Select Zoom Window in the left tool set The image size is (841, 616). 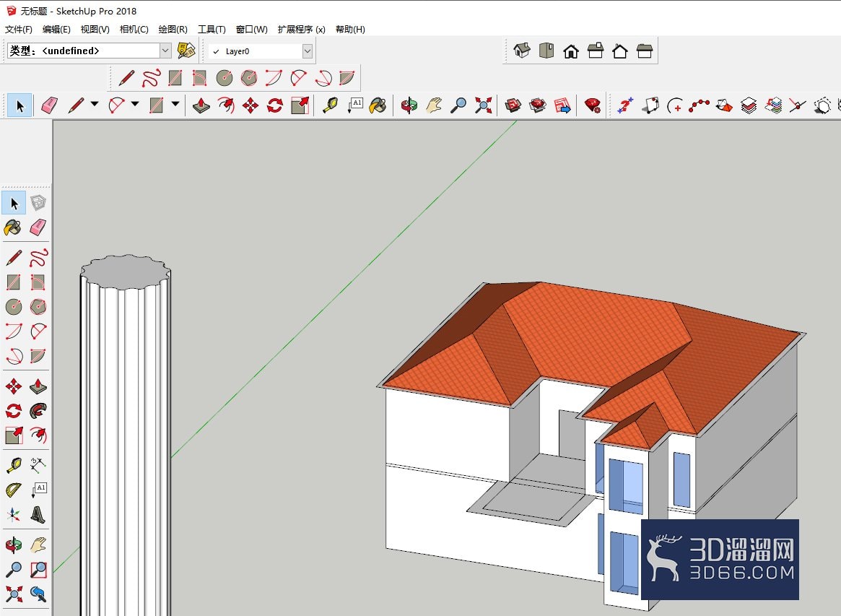click(x=38, y=569)
